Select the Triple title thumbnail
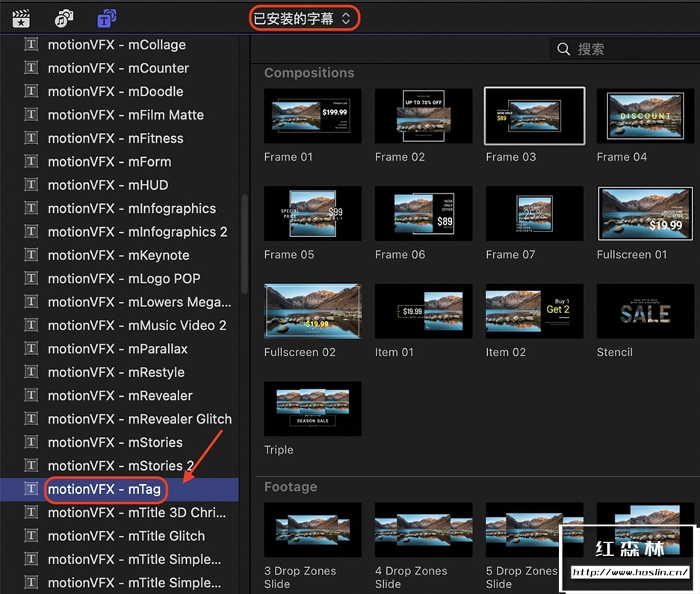 312,409
